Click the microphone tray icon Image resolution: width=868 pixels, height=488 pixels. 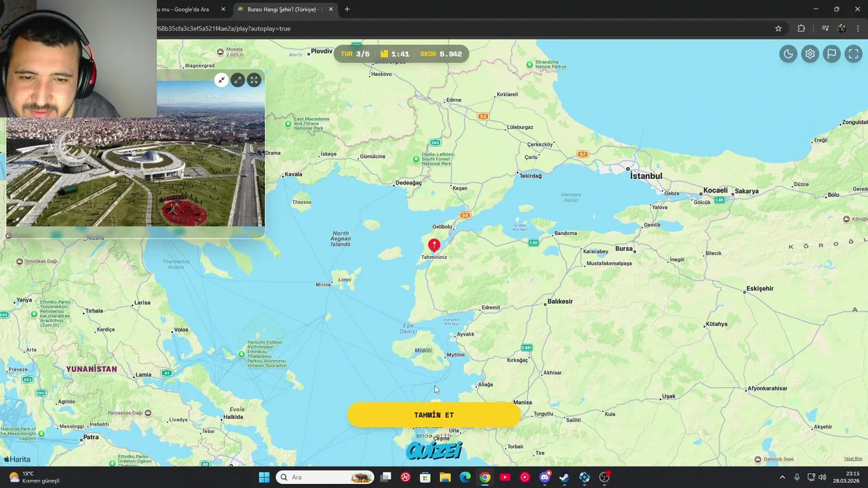797,477
